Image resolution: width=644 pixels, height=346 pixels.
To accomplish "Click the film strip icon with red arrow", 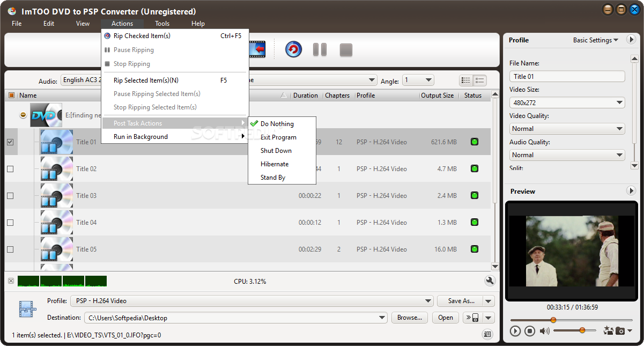I will click(258, 49).
